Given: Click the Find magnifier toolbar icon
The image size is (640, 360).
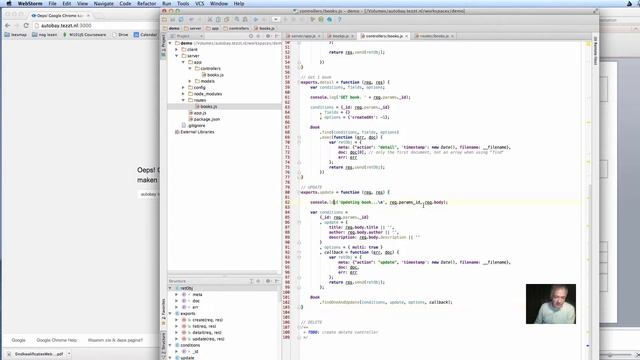Looking at the screenshot, I should pos(237,20).
